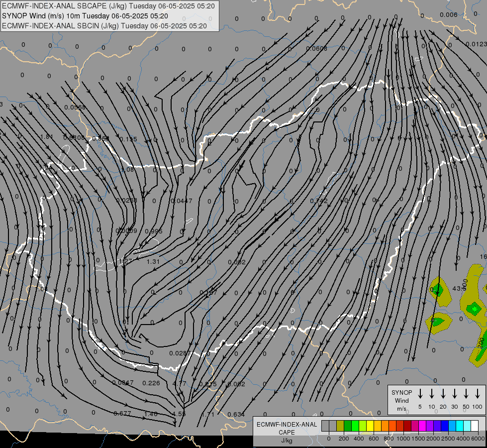487x448 pixels.
Task: Pick the dark red CAPE legend swatch
Action: click(x=407, y=426)
